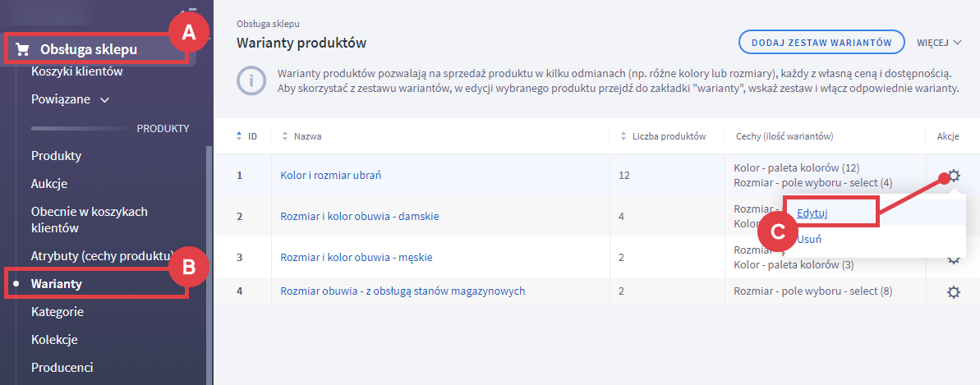Expand the Więcej dropdown
Viewport: 980px width, 385px height.
pos(938,42)
